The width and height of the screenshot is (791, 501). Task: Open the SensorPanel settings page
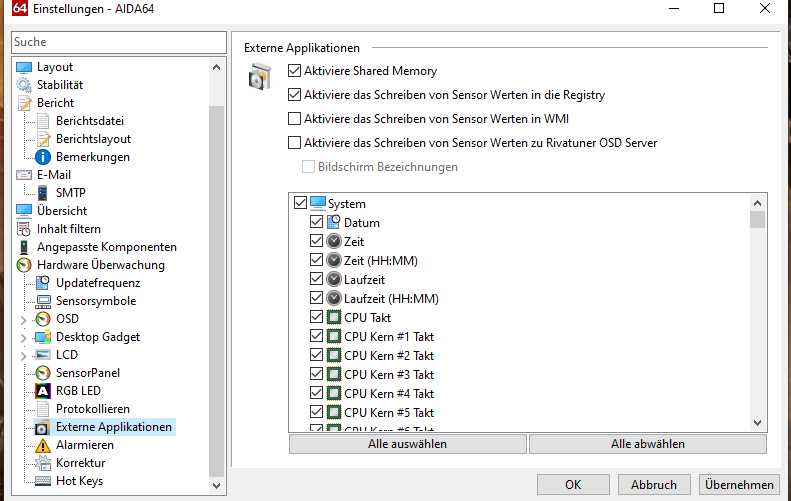click(x=88, y=373)
